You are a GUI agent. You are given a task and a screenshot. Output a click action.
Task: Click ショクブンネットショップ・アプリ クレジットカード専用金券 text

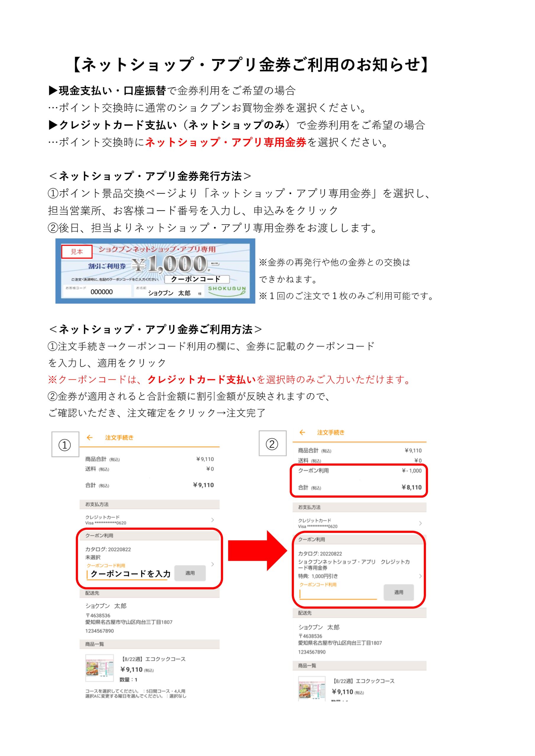pyautogui.click(x=354, y=565)
